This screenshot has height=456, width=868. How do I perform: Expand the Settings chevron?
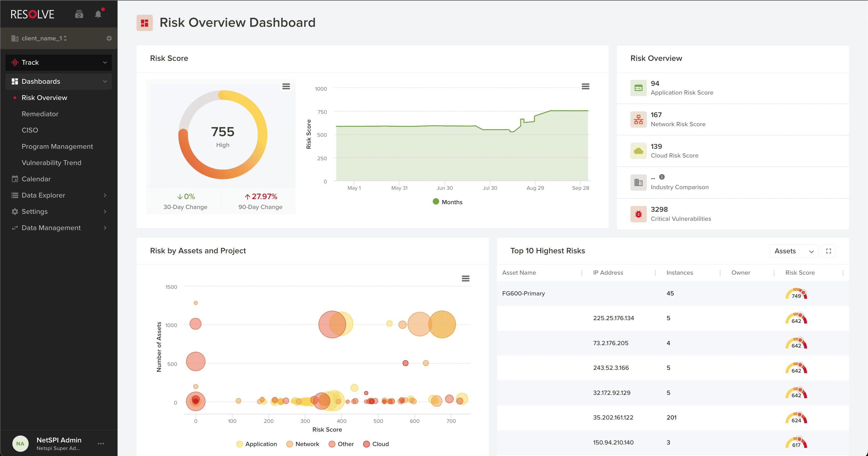coord(105,211)
